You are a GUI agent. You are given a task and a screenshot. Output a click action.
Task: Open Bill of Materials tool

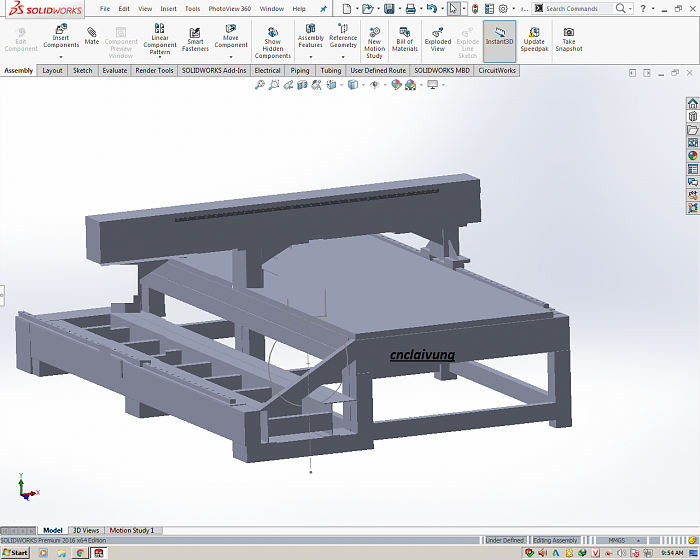(404, 39)
